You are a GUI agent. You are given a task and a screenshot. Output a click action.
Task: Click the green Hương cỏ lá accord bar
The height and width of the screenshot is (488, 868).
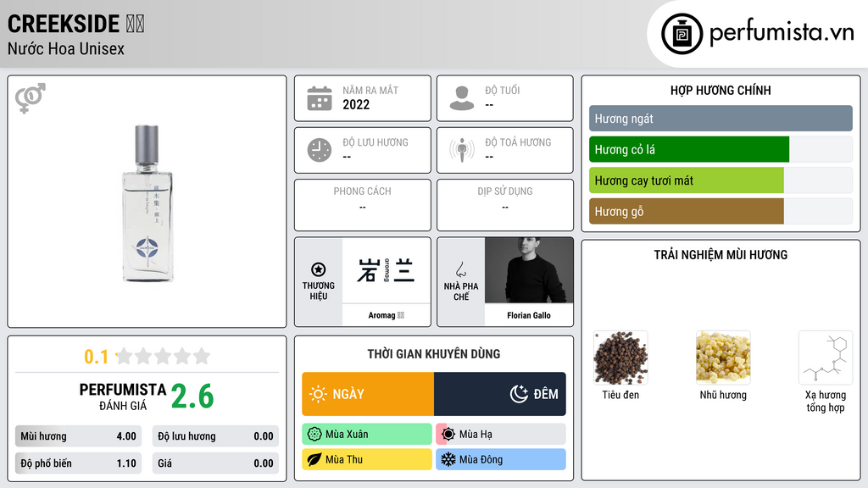(x=689, y=149)
